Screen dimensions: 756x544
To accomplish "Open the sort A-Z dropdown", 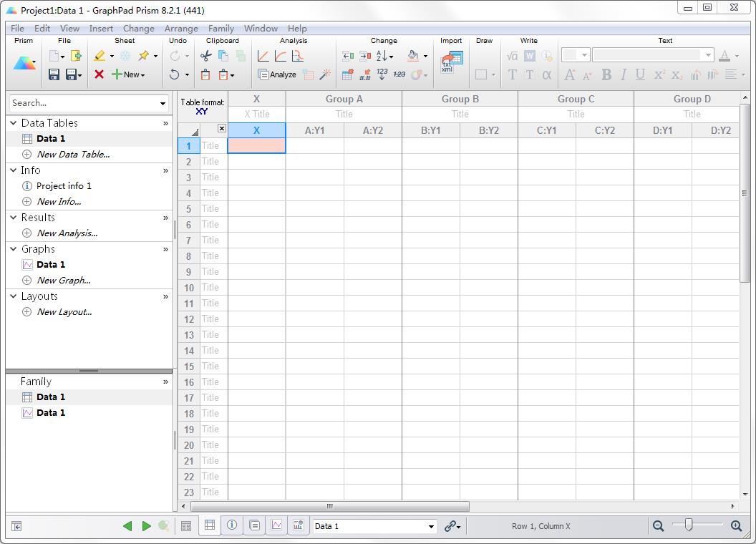I will coord(391,57).
